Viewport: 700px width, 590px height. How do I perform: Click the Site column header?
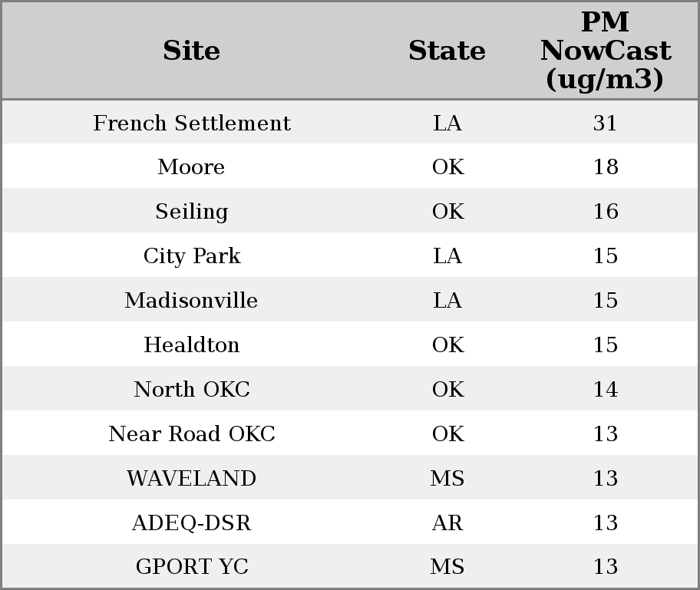pyautogui.click(x=191, y=51)
